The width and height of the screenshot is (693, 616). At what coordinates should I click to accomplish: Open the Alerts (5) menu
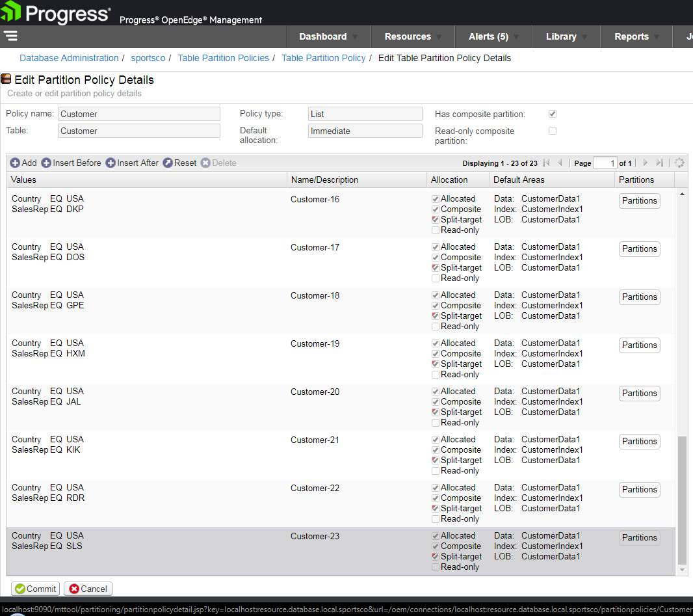click(493, 36)
